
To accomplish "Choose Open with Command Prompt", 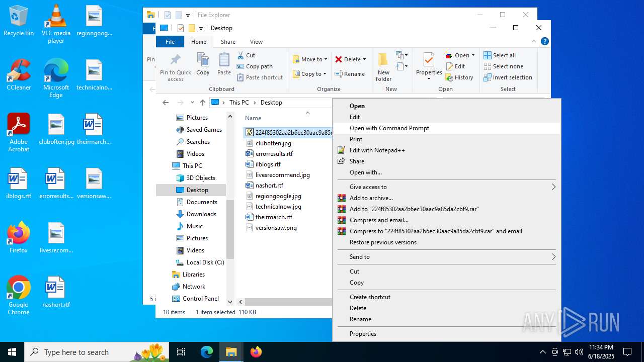I will coord(447,128).
